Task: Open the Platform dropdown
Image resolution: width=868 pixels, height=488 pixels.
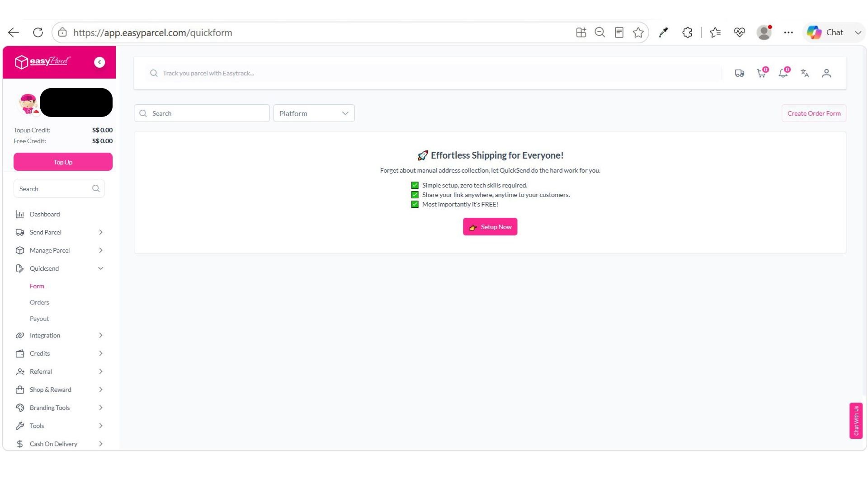Action: (314, 113)
